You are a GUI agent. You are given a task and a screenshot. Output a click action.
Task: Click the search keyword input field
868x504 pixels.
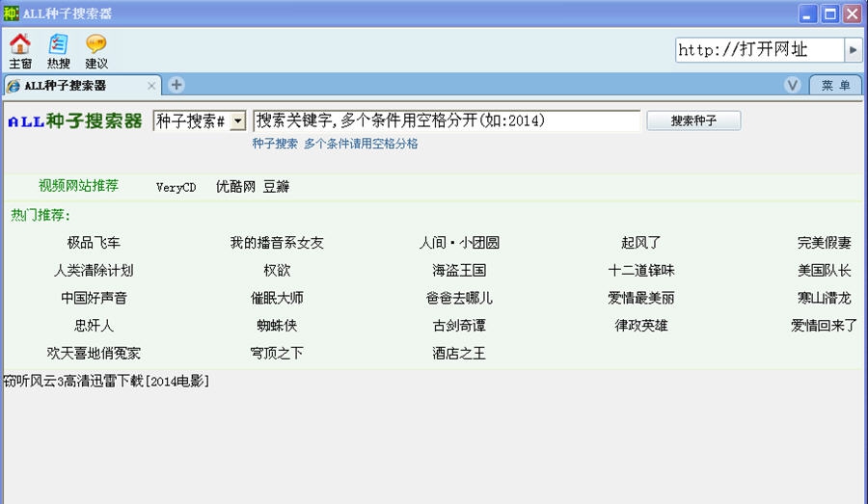click(447, 120)
